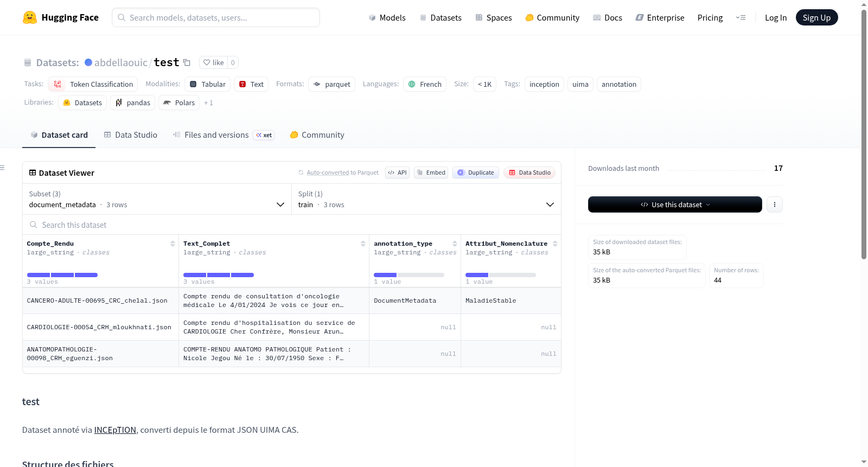Click the Text_Complet values distribution bar
This screenshot has width=868, height=467.
(219, 275)
